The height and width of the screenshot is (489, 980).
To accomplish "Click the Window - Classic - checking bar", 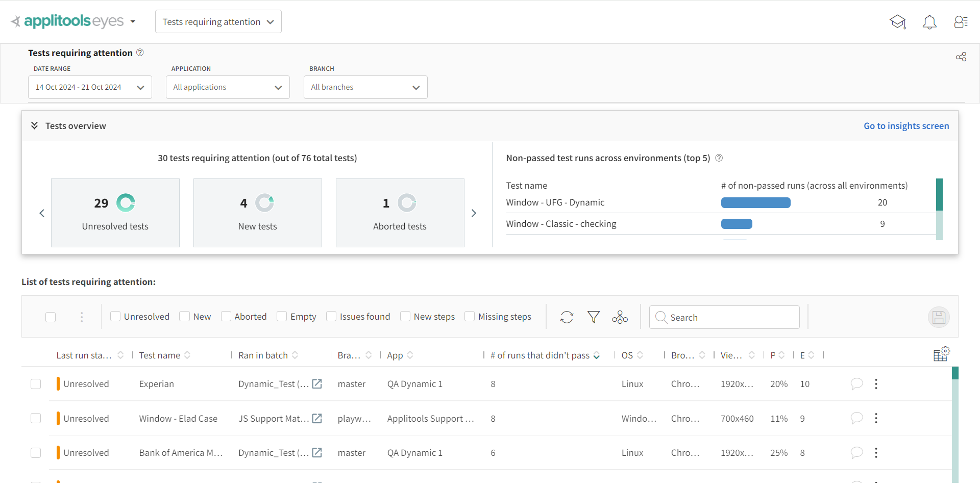I will pyautogui.click(x=737, y=224).
